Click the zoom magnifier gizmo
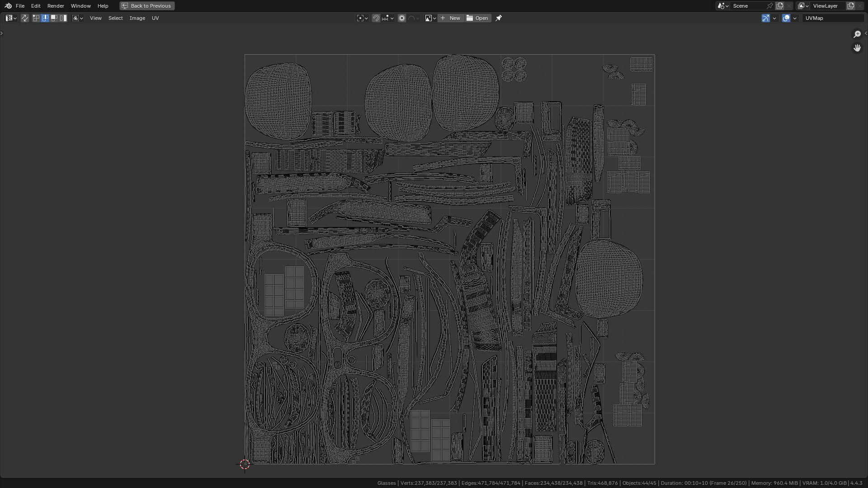The height and width of the screenshot is (488, 868). pyautogui.click(x=857, y=34)
